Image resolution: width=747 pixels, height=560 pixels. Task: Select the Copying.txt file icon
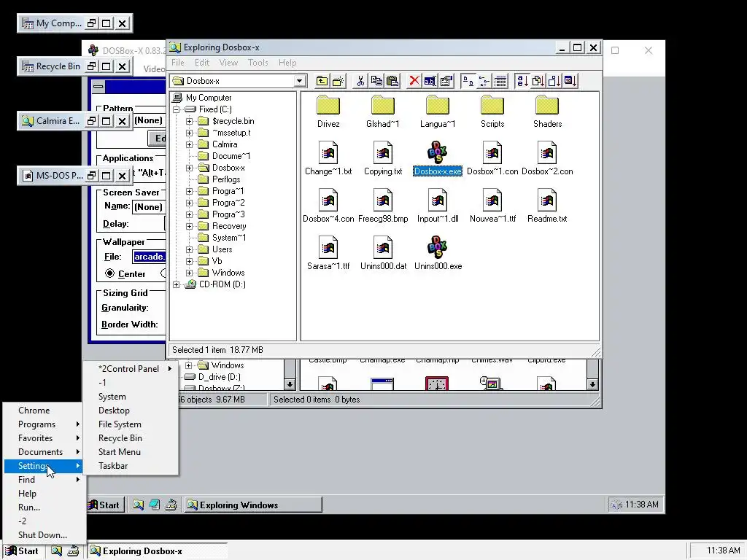pyautogui.click(x=382, y=152)
